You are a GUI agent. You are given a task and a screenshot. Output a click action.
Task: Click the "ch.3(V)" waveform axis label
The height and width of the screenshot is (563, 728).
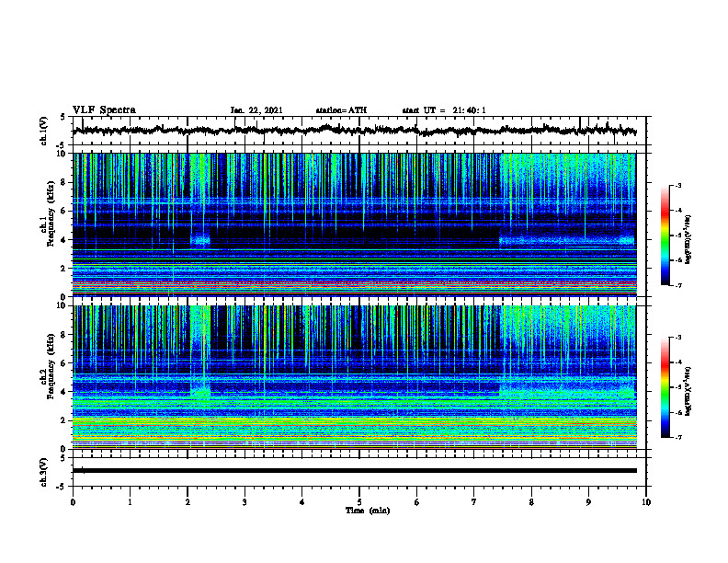[x=44, y=472]
